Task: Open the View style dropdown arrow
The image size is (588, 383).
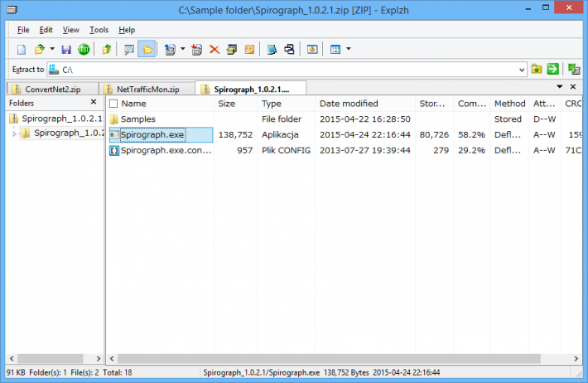Action: click(349, 49)
